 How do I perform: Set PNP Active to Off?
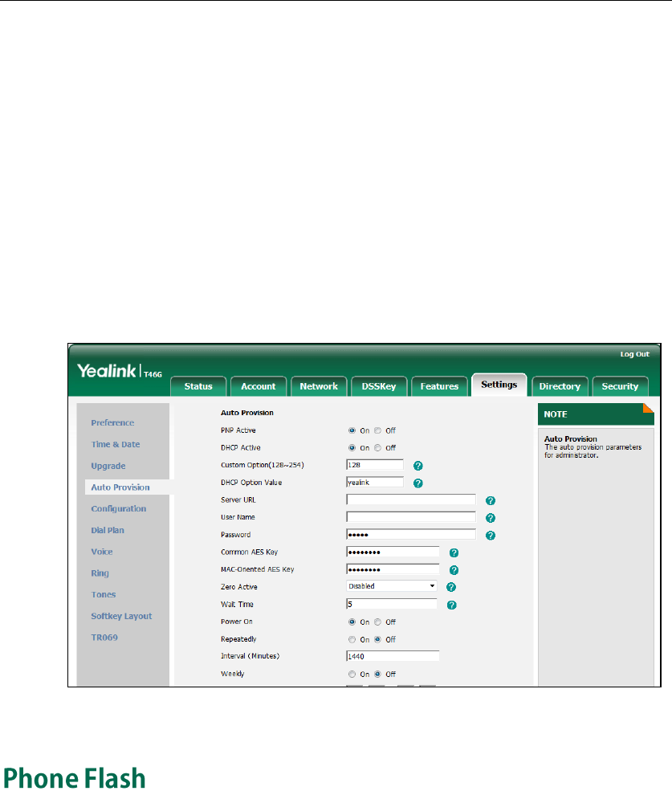377,430
